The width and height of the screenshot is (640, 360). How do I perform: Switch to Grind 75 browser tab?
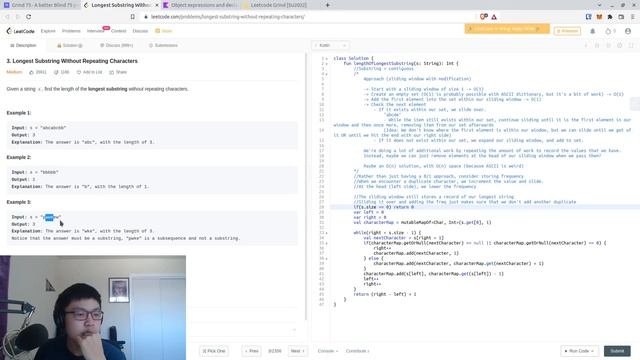pos(41,5)
